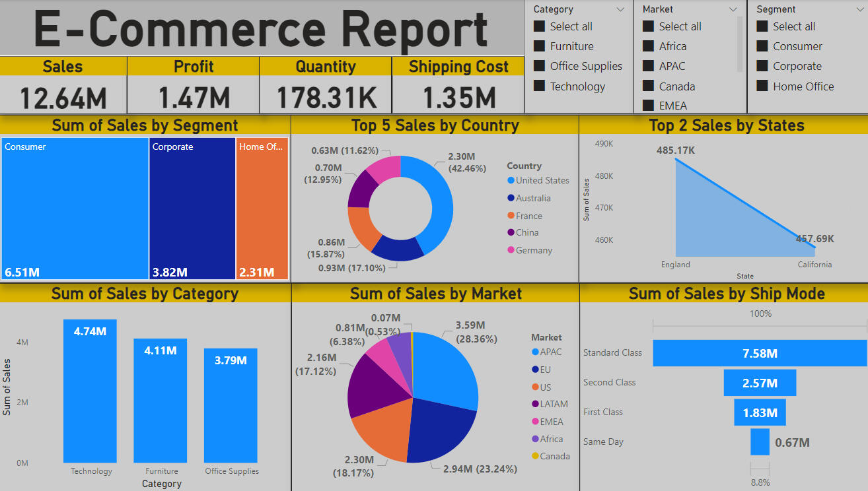Click the France legend marker in Country legend
This screenshot has height=491, width=868.
pos(511,216)
